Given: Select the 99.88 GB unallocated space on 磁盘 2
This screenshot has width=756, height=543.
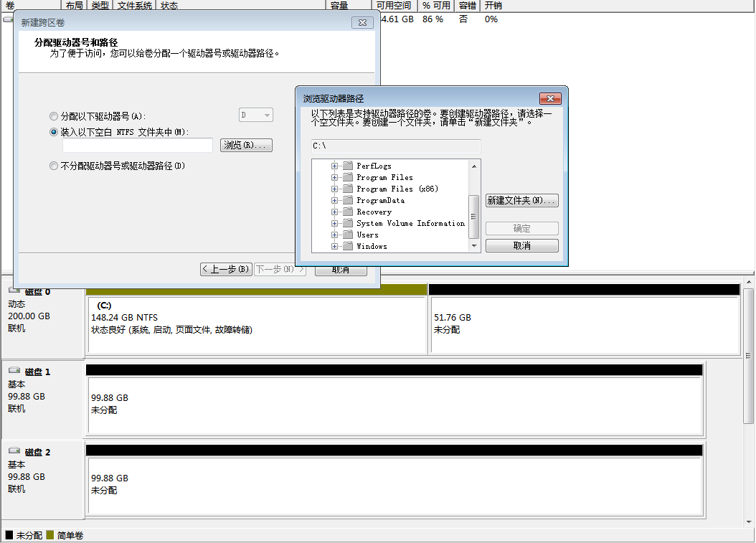Looking at the screenshot, I should (395, 486).
